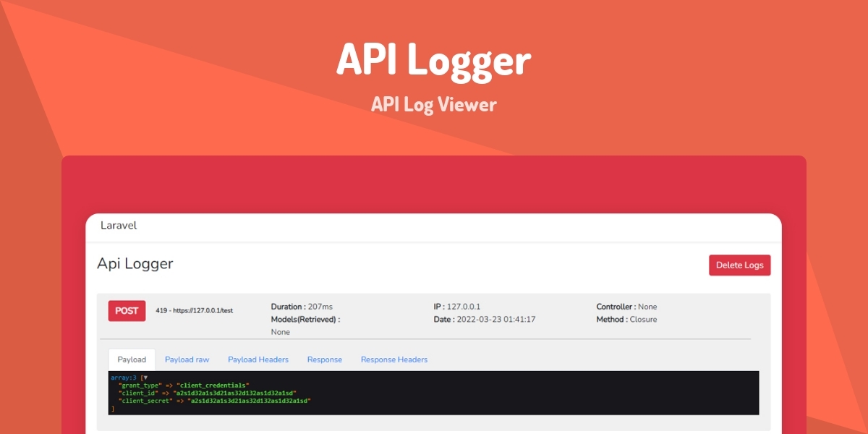This screenshot has height=434, width=868.
Task: Select the Payload Headers tab
Action: (x=258, y=359)
